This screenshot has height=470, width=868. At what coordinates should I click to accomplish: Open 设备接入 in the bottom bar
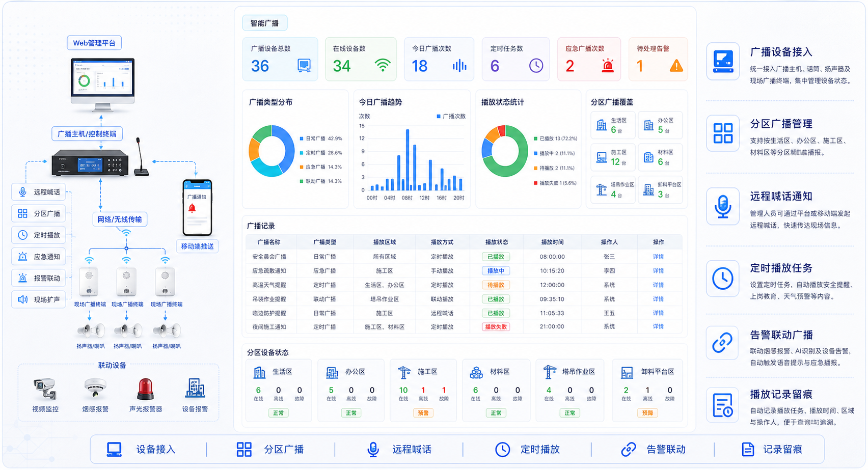point(141,450)
